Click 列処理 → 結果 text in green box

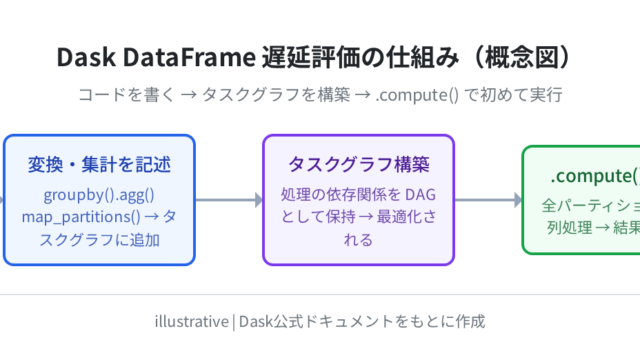click(593, 228)
